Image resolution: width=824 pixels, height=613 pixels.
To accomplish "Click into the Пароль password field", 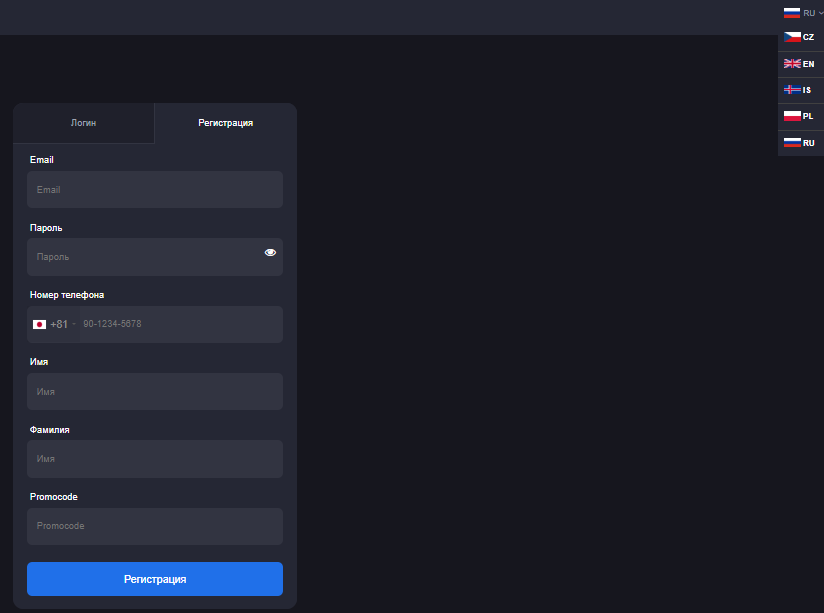I will point(145,257).
